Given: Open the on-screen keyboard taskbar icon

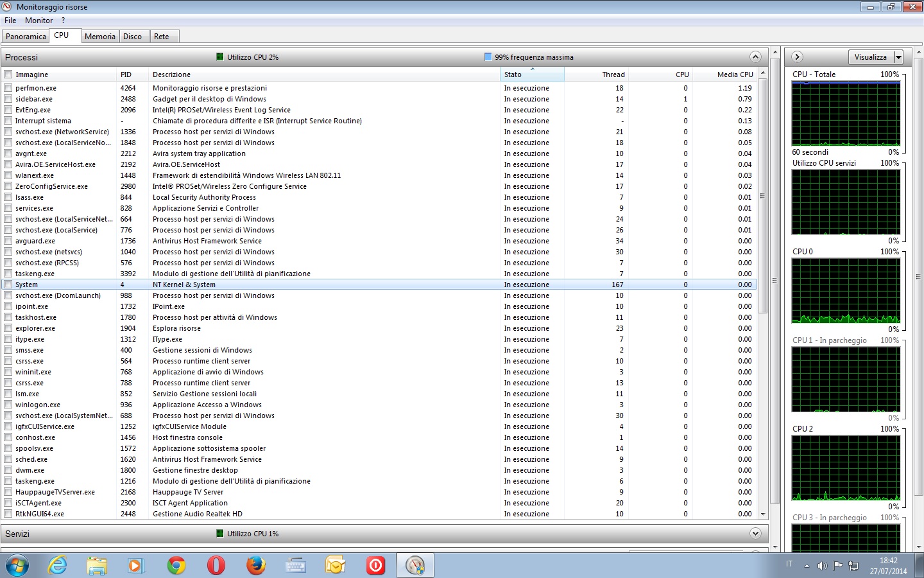Looking at the screenshot, I should tap(296, 566).
